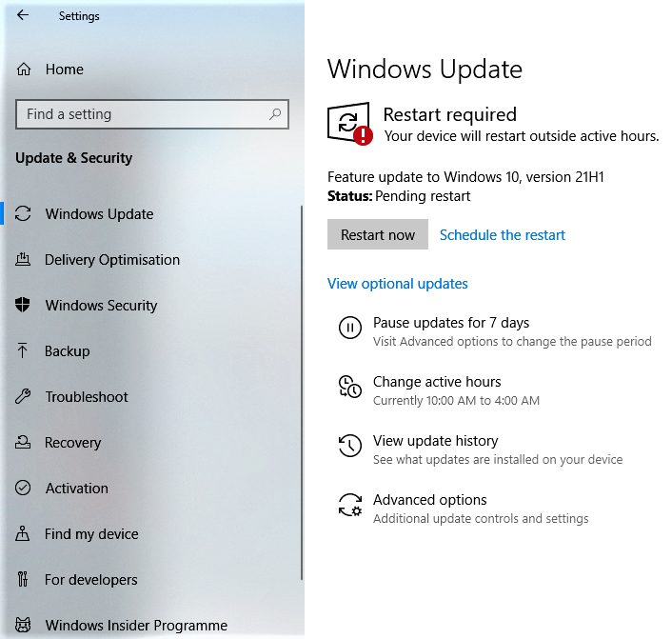Open For developers settings
This screenshot has height=639, width=672.
point(90,579)
